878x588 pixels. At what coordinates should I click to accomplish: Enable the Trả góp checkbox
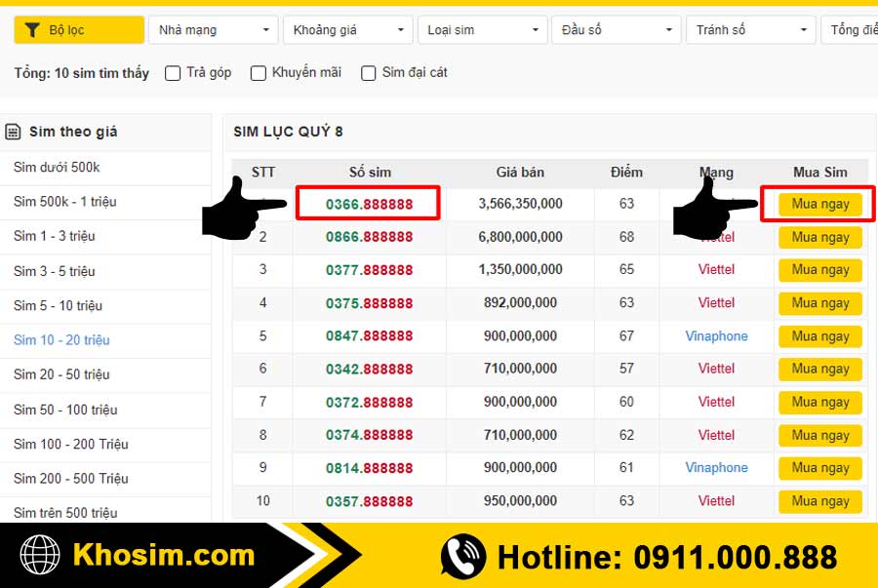173,73
